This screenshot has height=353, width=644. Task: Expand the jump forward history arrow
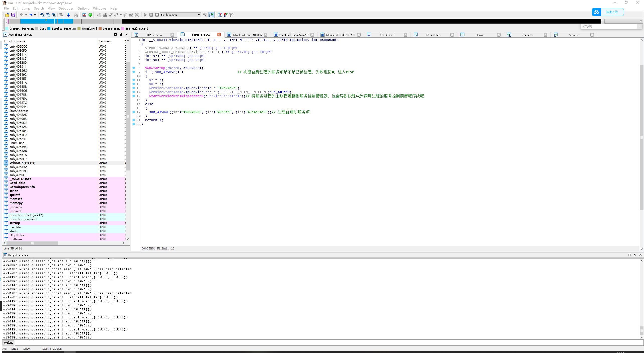click(x=35, y=15)
